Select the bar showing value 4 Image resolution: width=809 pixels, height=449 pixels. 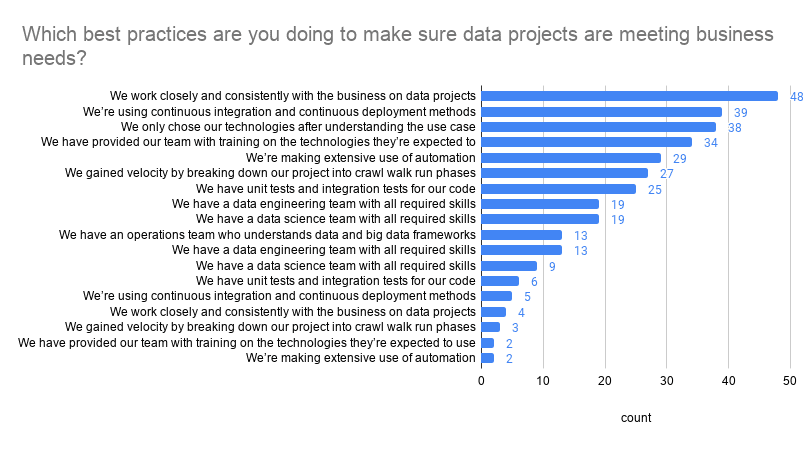point(494,312)
